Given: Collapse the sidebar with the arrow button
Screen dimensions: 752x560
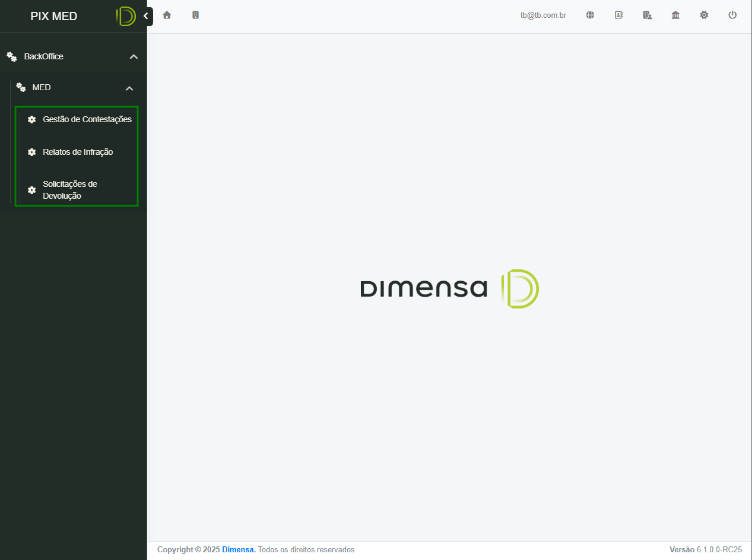Looking at the screenshot, I should click(x=146, y=16).
